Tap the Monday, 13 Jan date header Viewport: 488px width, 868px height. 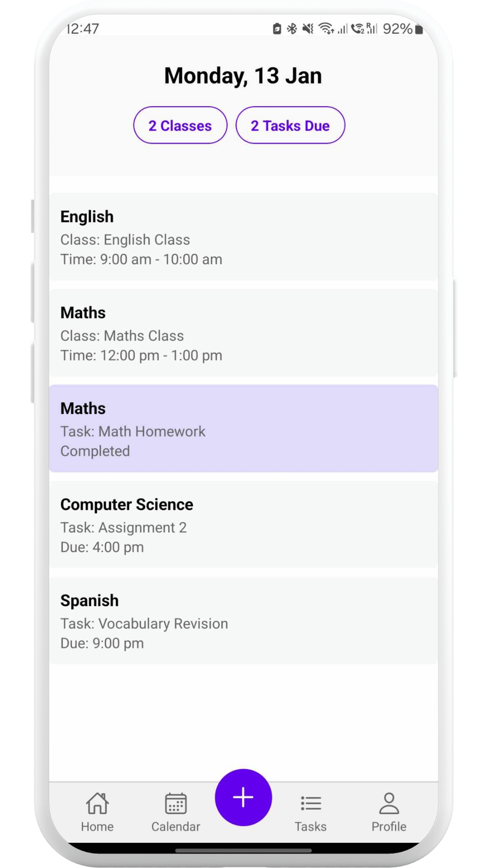(x=243, y=75)
